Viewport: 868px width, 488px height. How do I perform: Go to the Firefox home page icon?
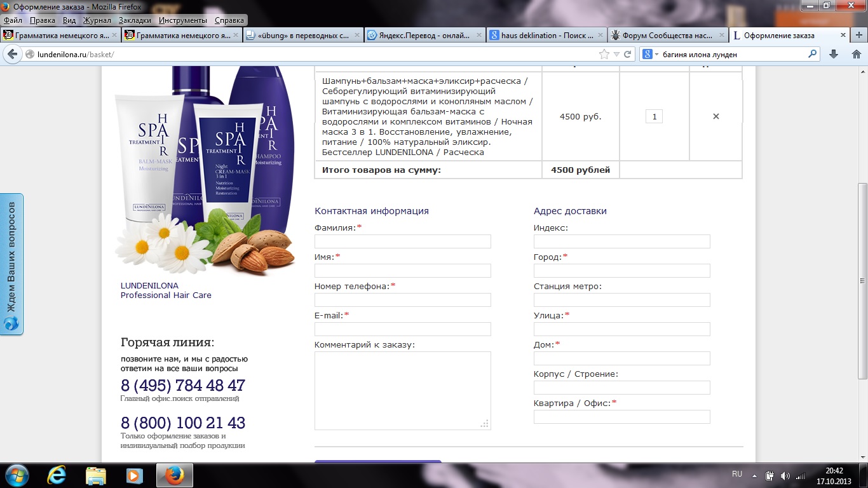point(856,55)
